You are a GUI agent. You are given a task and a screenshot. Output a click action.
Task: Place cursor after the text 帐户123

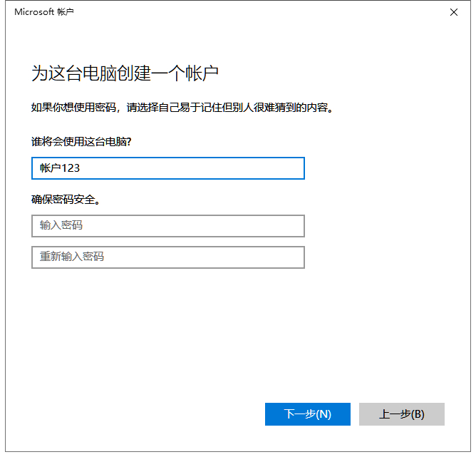point(81,168)
